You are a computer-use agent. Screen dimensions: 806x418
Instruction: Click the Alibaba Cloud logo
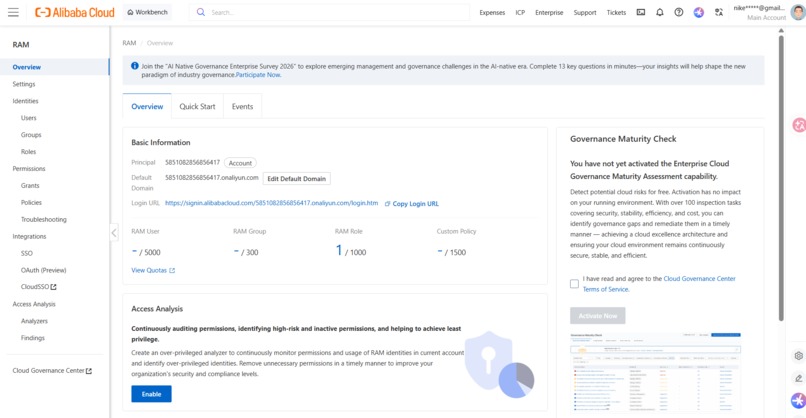pos(75,12)
